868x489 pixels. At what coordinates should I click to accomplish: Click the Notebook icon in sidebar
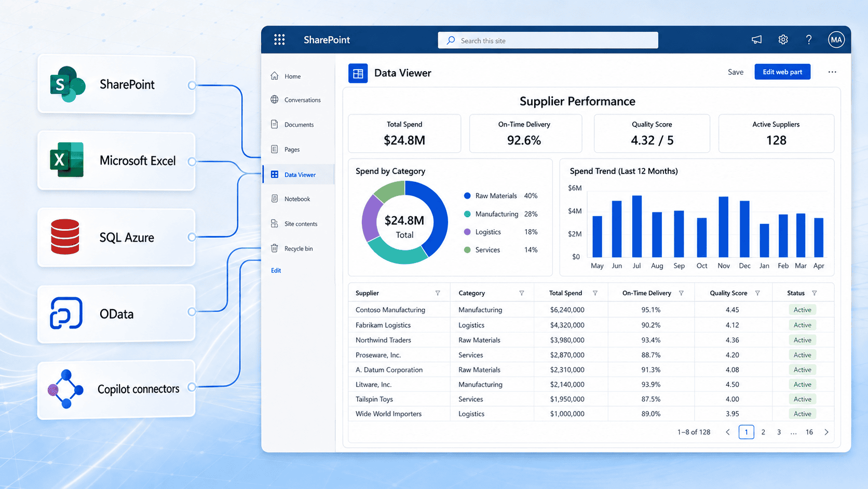(x=275, y=199)
